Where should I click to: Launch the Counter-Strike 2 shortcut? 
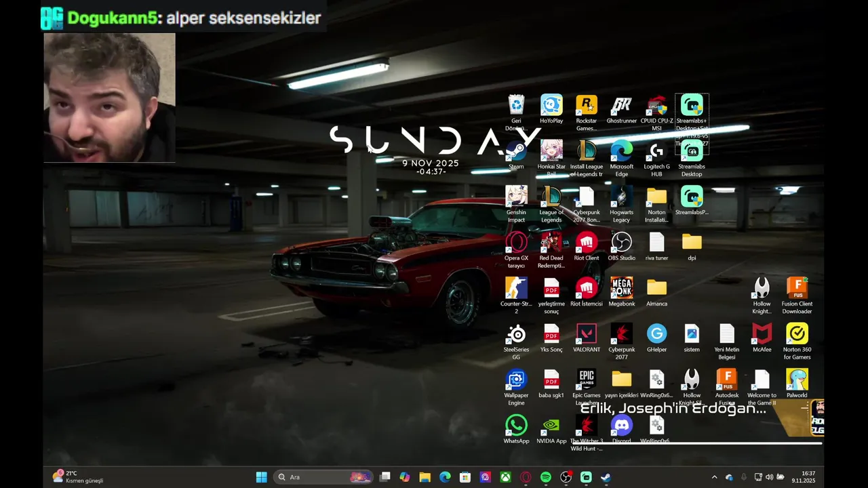click(516, 296)
